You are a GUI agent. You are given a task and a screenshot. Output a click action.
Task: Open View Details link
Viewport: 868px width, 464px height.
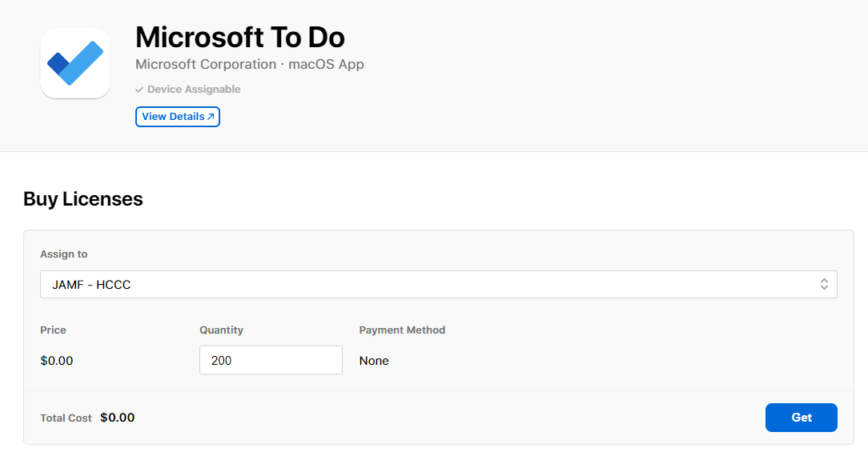coord(178,117)
